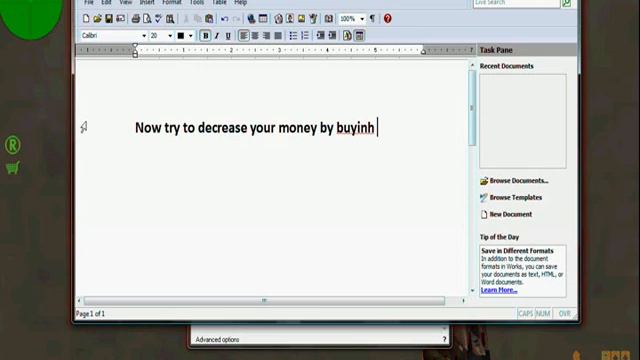The image size is (640, 360).
Task: Click the Find binoculars toolbar icon
Action: pyautogui.click(x=170, y=18)
